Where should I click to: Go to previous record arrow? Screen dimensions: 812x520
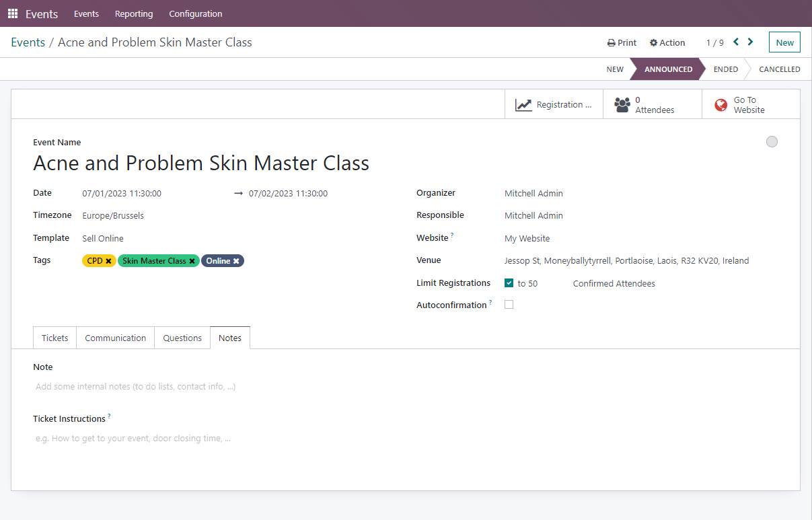pos(736,42)
